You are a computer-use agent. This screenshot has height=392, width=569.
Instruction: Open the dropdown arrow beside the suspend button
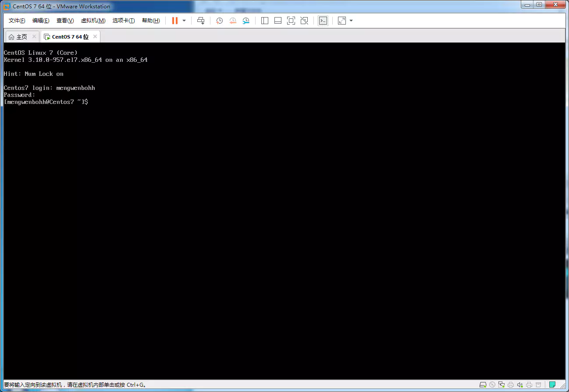(184, 20)
